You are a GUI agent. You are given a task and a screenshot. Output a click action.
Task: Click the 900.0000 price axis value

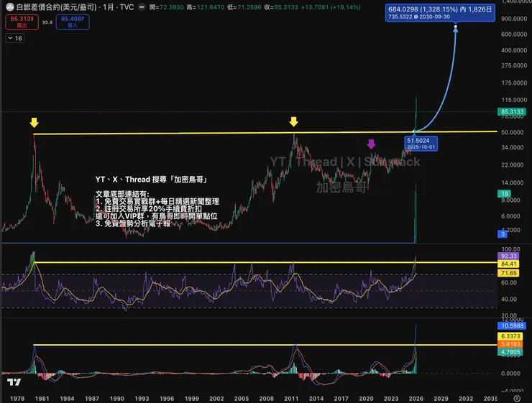[514, 19]
